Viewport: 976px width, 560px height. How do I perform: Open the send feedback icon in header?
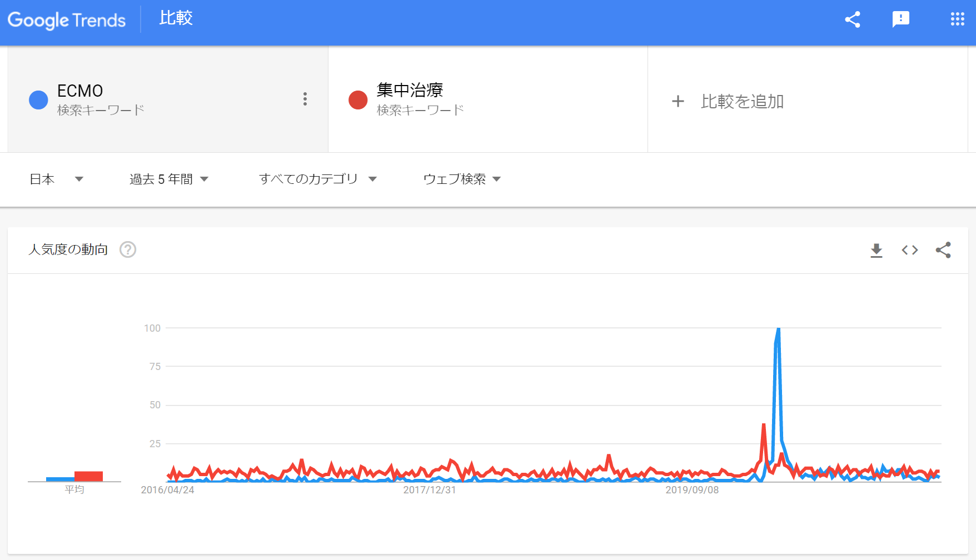point(900,19)
